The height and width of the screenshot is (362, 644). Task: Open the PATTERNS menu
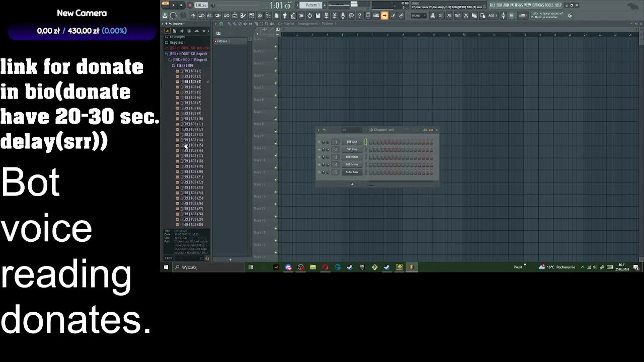(x=516, y=5)
